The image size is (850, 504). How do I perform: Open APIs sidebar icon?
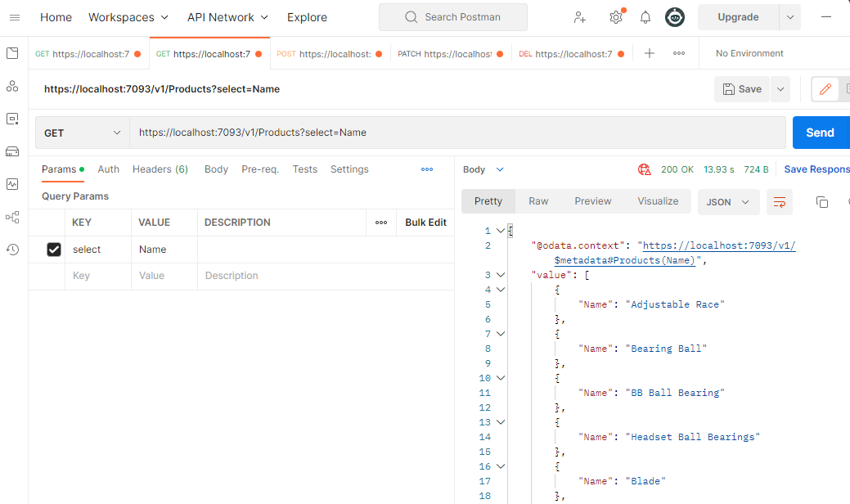tap(12, 86)
